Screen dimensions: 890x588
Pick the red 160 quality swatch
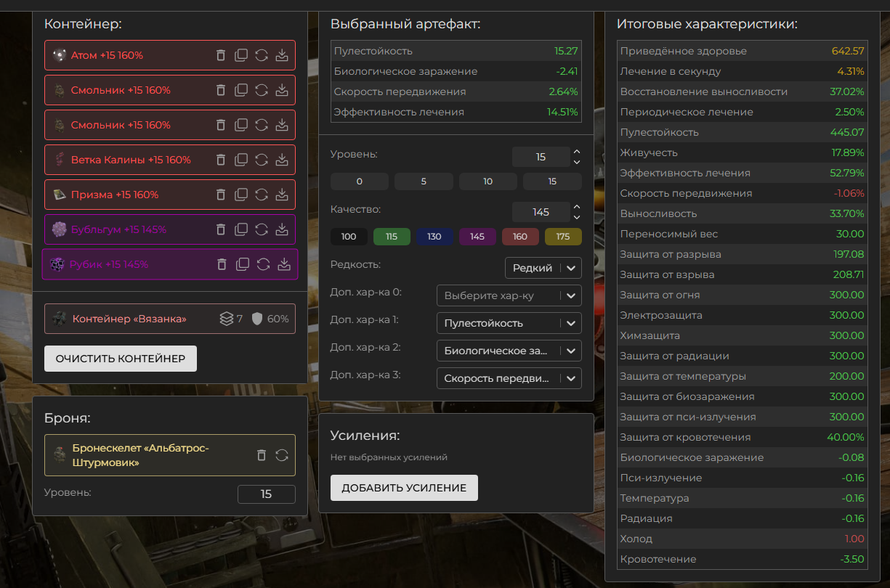(520, 237)
